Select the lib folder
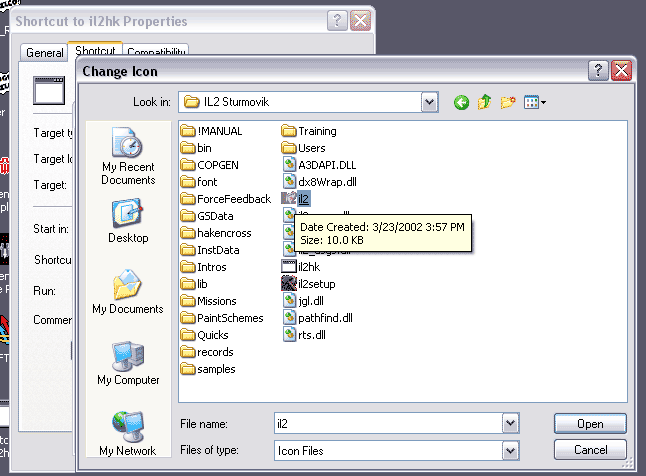Screen dimensions: 646x476 click(x=194, y=284)
